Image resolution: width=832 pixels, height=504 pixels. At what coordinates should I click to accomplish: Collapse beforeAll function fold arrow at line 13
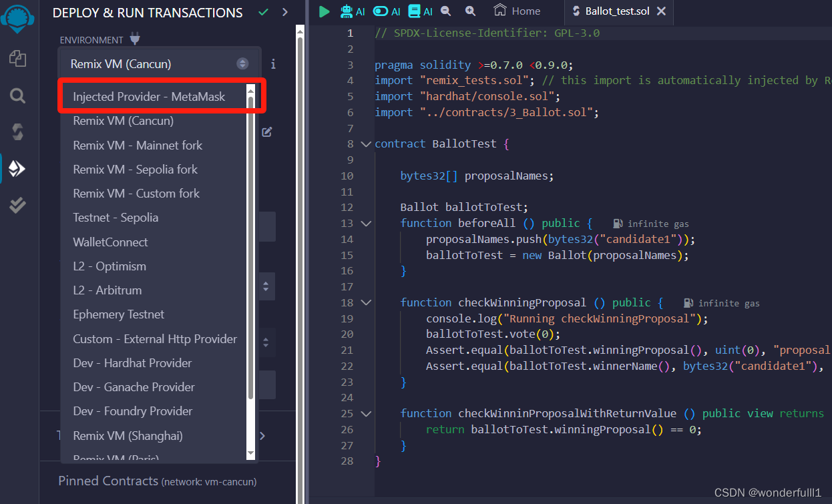pos(365,223)
